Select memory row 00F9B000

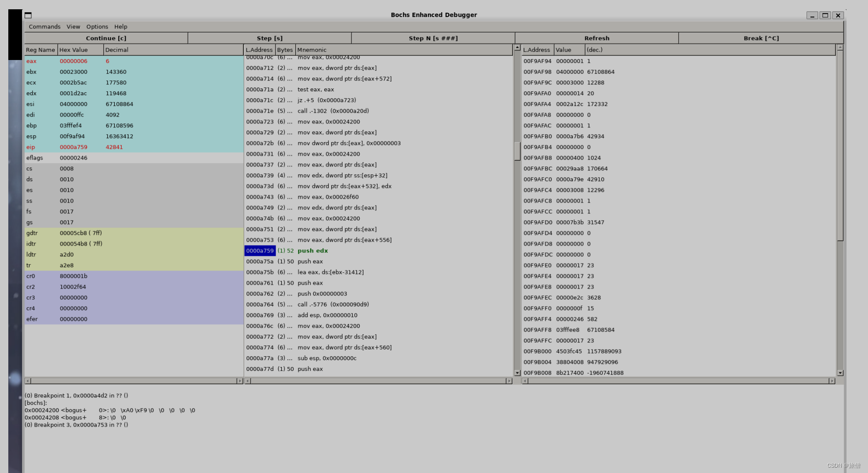click(x=678, y=351)
